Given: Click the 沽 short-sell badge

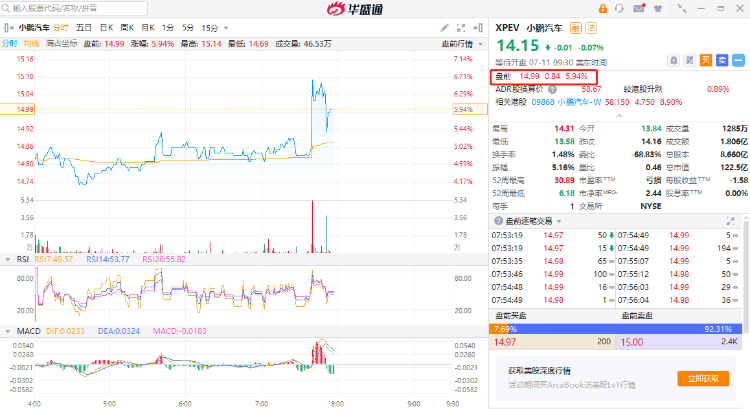Looking at the screenshot, I should (591, 28).
